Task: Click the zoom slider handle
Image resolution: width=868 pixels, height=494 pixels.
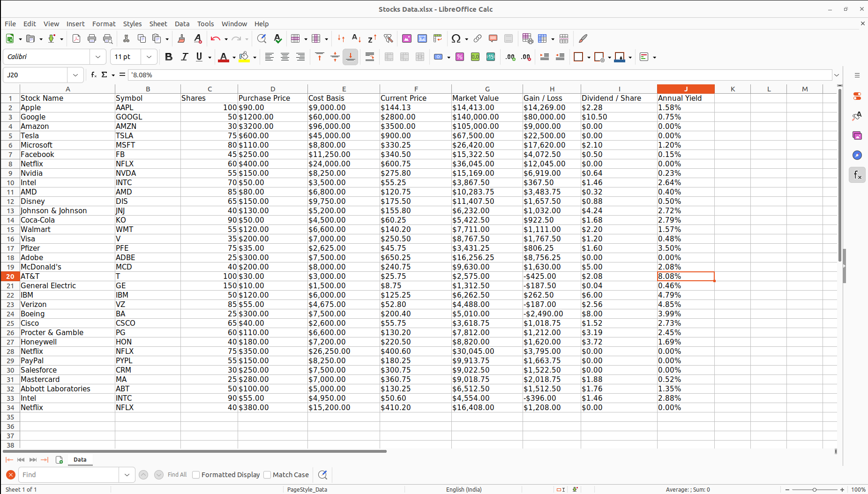Action: [x=815, y=489]
